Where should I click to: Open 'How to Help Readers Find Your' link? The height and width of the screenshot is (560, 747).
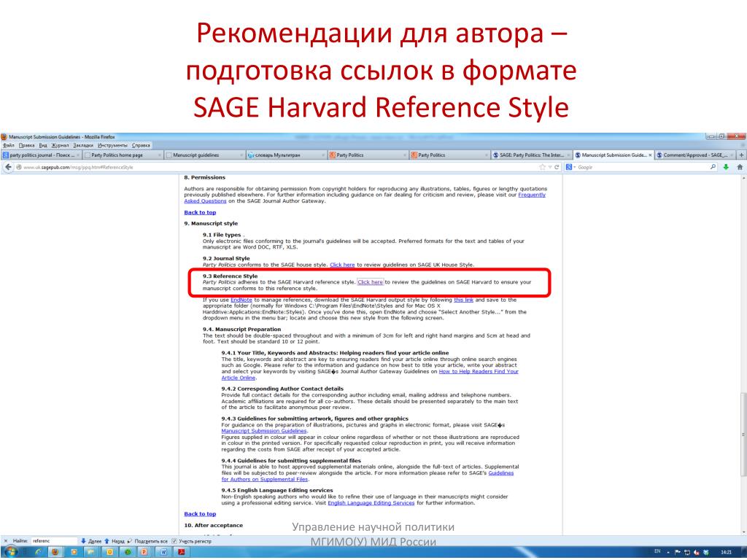coord(479,371)
